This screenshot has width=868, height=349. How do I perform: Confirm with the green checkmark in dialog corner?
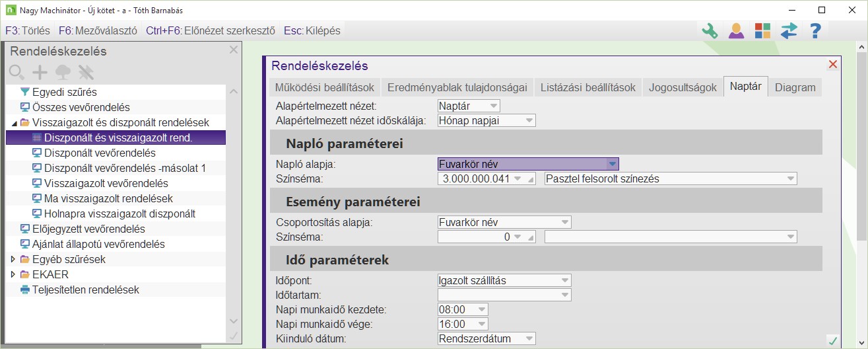(x=832, y=340)
